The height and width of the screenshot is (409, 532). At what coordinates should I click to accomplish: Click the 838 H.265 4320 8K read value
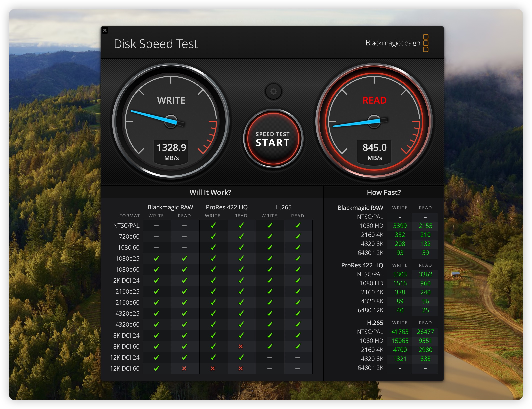(x=425, y=359)
